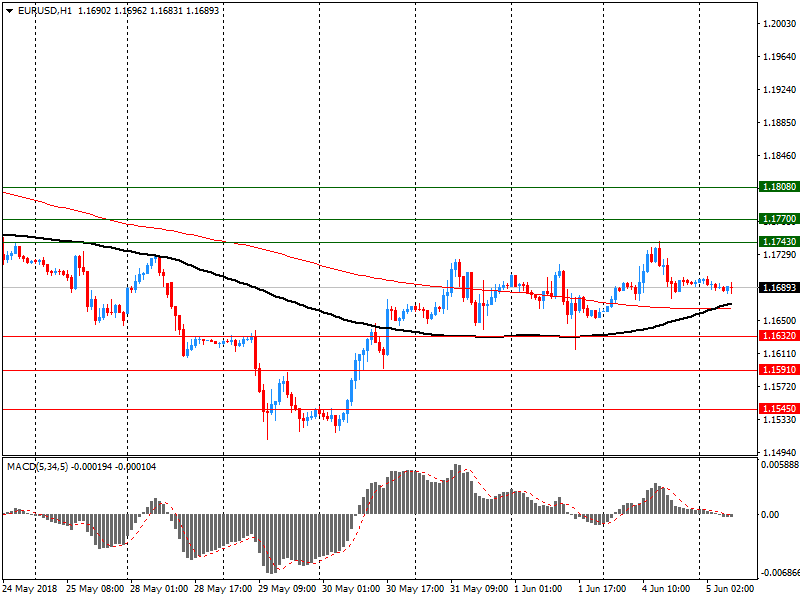Click the 5 Jun 02:00 time label
This screenshot has height=600, width=800.
730,589
